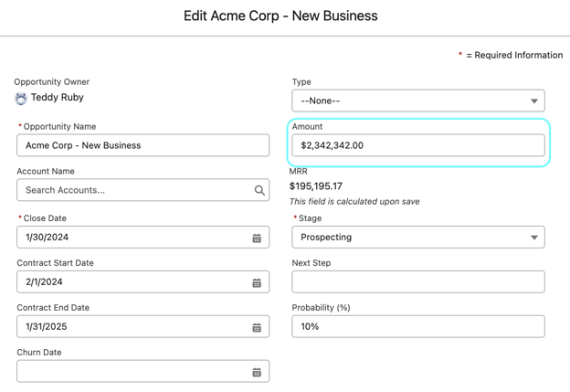Viewport: 570px width, 392px height.
Task: Click the Account Name search magnifier icon
Action: (259, 190)
